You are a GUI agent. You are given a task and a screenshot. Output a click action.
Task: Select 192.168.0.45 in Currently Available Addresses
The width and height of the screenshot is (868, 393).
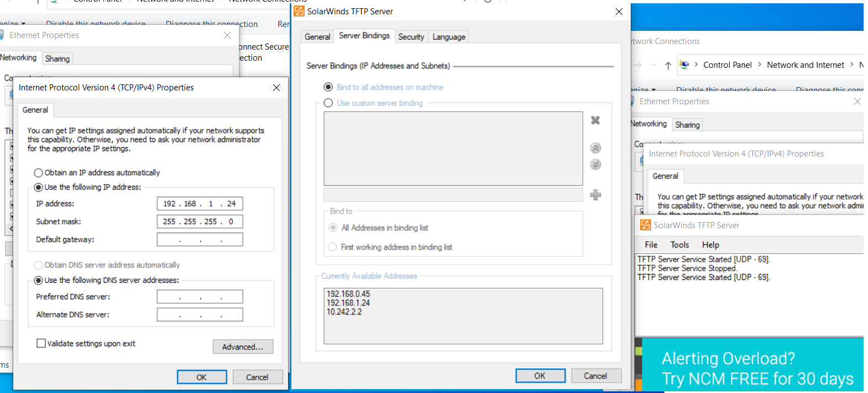pyautogui.click(x=348, y=294)
